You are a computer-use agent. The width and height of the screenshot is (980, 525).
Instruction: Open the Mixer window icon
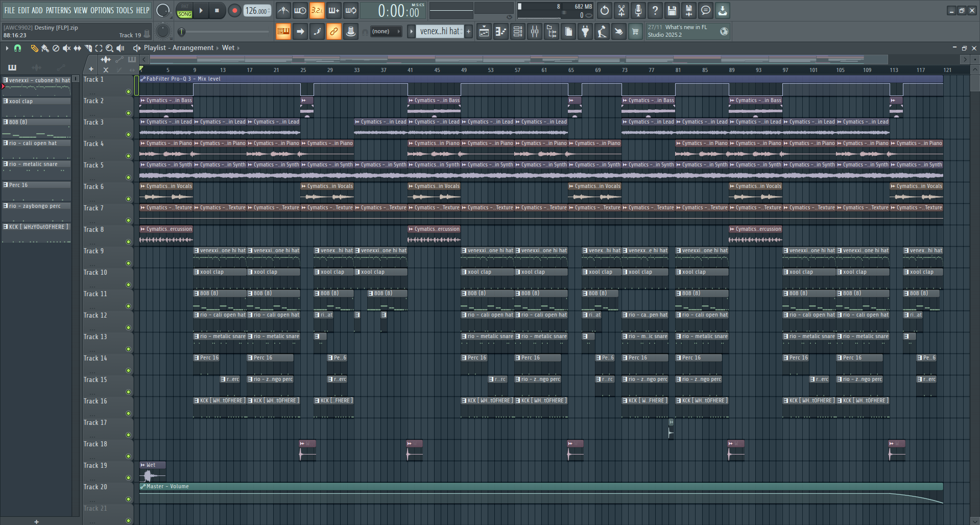point(535,32)
